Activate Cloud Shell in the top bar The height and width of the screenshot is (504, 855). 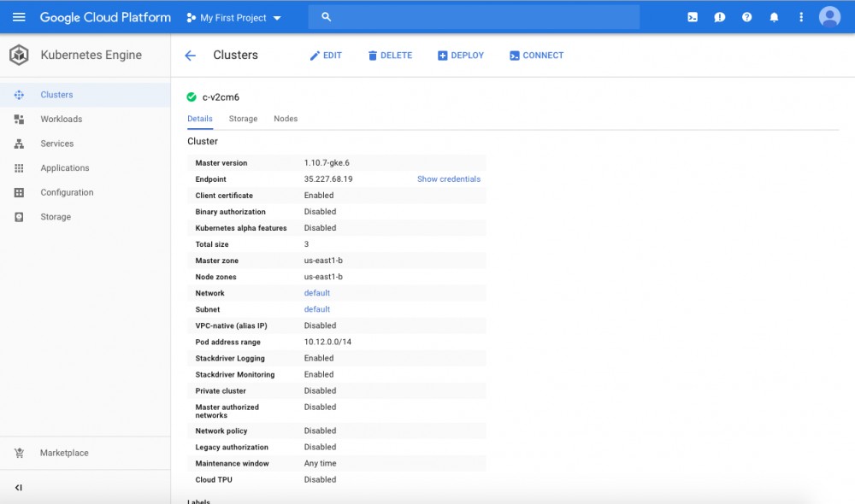(x=692, y=16)
